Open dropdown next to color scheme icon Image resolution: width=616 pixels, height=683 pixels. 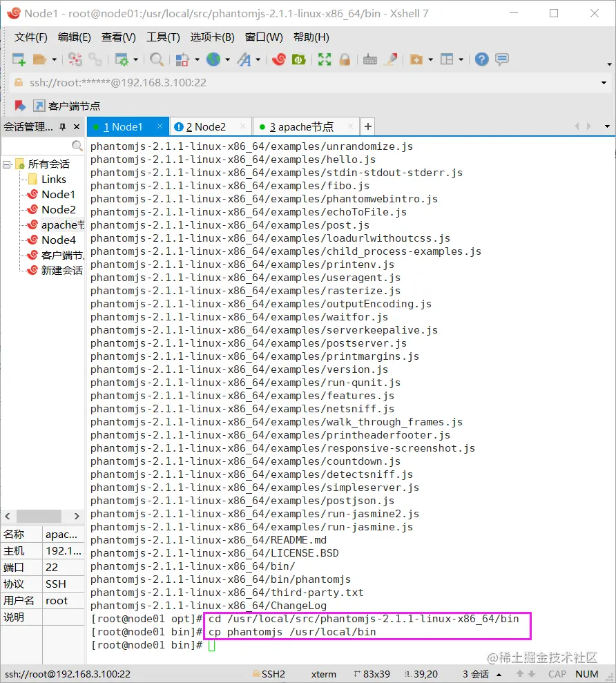(197, 59)
